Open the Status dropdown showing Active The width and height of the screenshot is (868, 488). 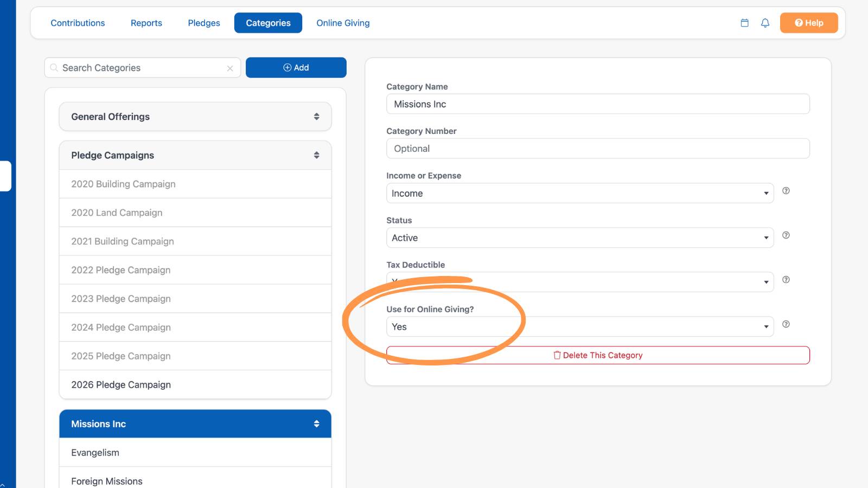(580, 237)
